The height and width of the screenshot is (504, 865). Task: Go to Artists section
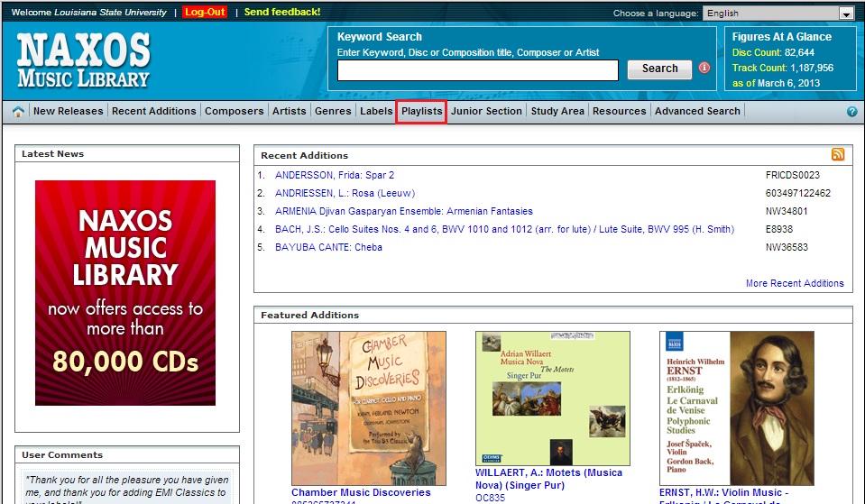click(289, 111)
